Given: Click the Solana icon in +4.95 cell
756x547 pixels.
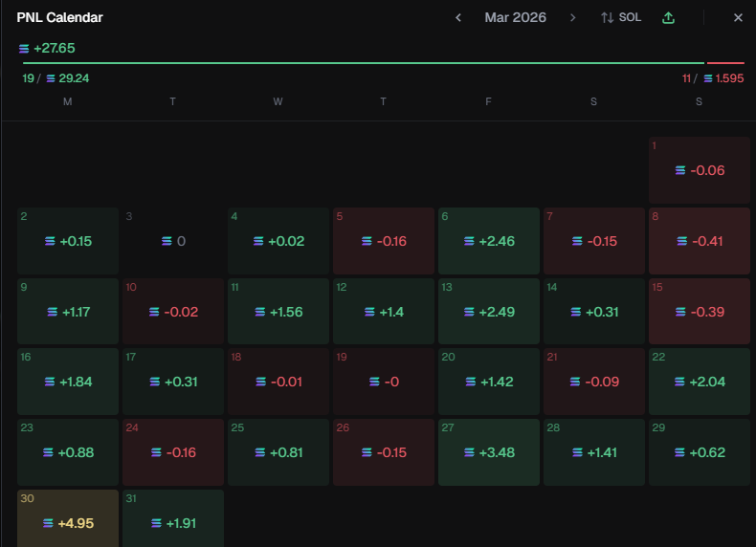Looking at the screenshot, I should coord(48,523).
